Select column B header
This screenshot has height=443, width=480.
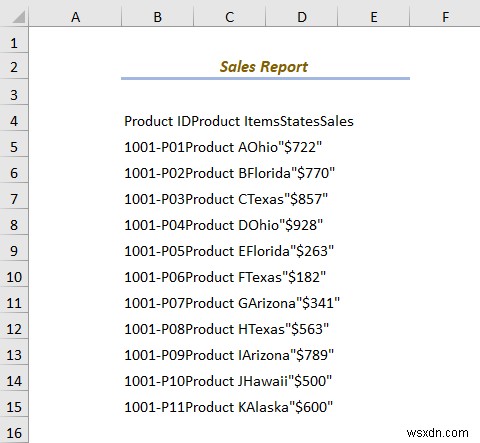(158, 17)
